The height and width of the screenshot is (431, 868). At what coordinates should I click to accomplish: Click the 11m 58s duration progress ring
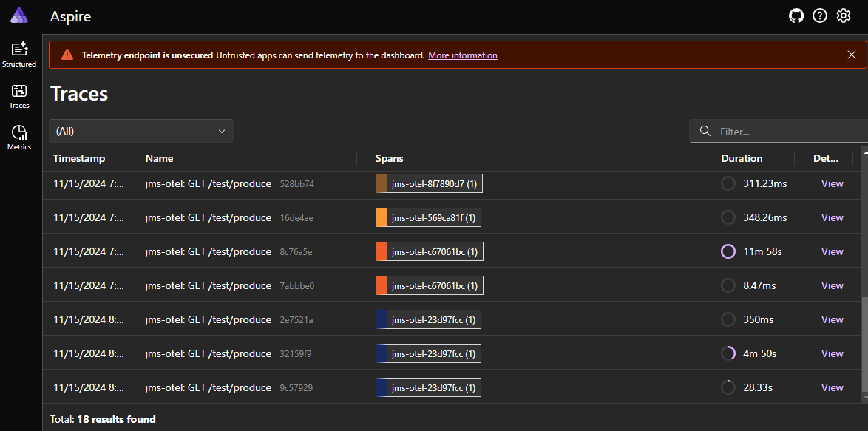click(728, 251)
